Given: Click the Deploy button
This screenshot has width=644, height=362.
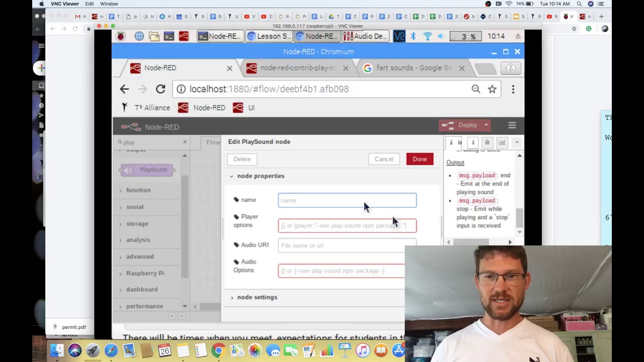Looking at the screenshot, I should [460, 125].
